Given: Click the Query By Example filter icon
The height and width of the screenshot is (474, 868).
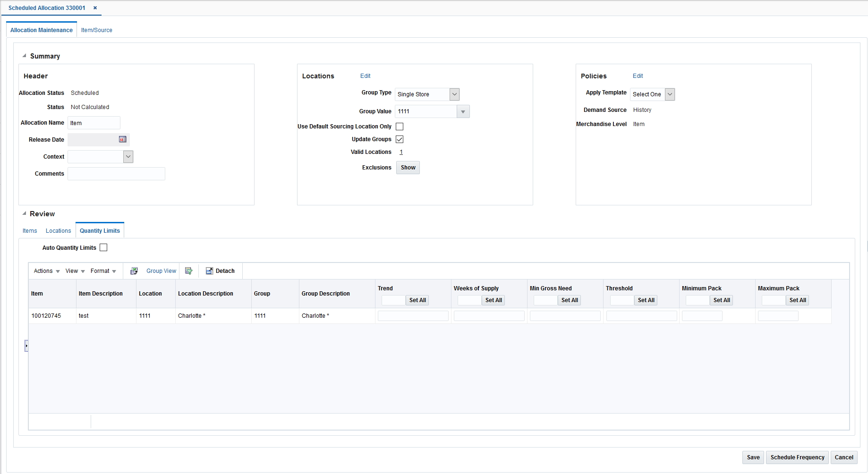Looking at the screenshot, I should point(189,271).
